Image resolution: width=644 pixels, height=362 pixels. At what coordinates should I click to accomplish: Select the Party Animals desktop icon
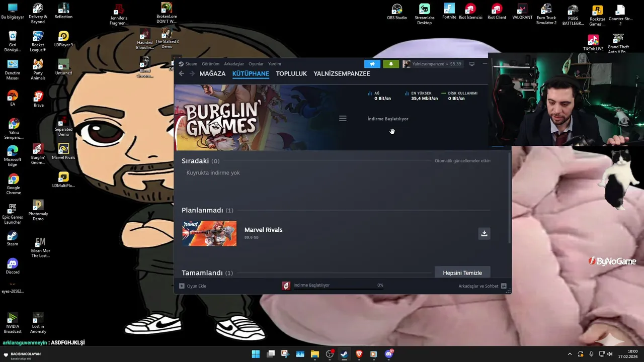click(x=38, y=70)
